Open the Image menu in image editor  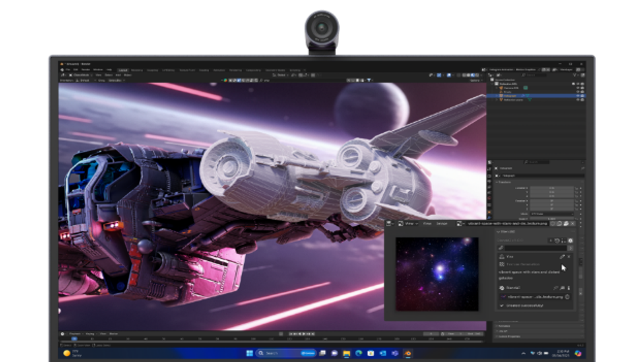pos(442,223)
